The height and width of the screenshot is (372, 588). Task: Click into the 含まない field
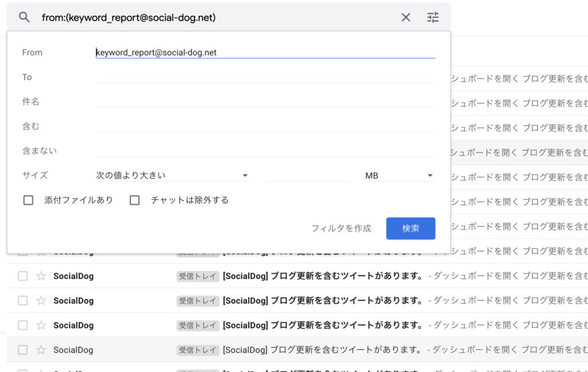265,151
